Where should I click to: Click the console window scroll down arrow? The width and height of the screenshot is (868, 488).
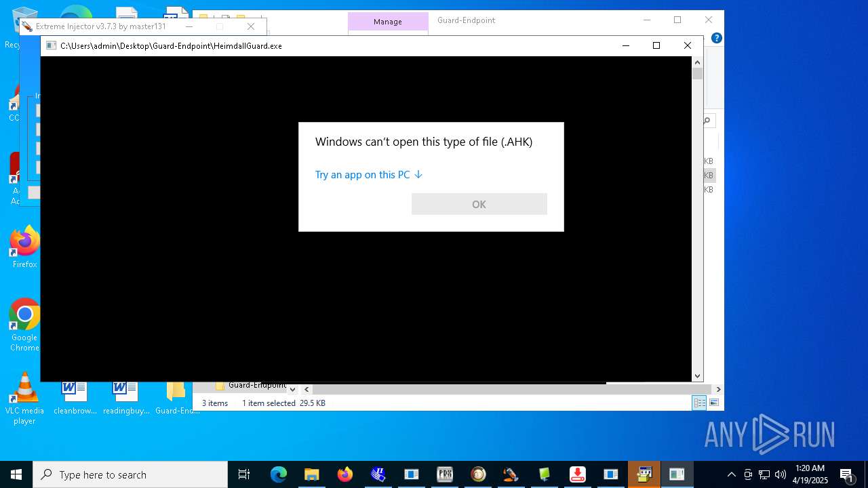[697, 375]
